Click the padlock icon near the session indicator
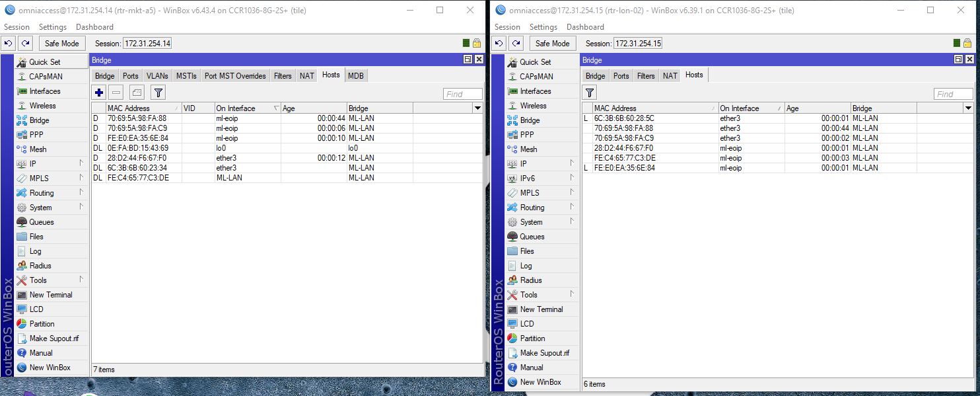The height and width of the screenshot is (396, 980). click(477, 43)
